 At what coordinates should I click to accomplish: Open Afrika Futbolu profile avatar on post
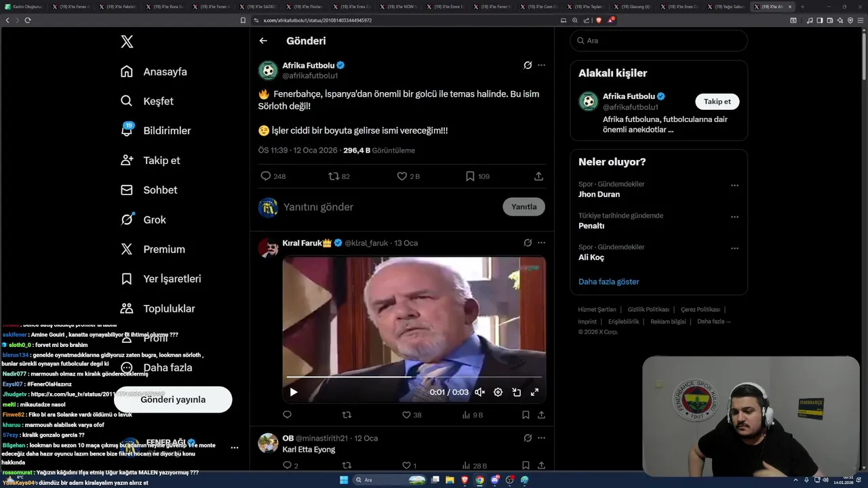click(268, 70)
